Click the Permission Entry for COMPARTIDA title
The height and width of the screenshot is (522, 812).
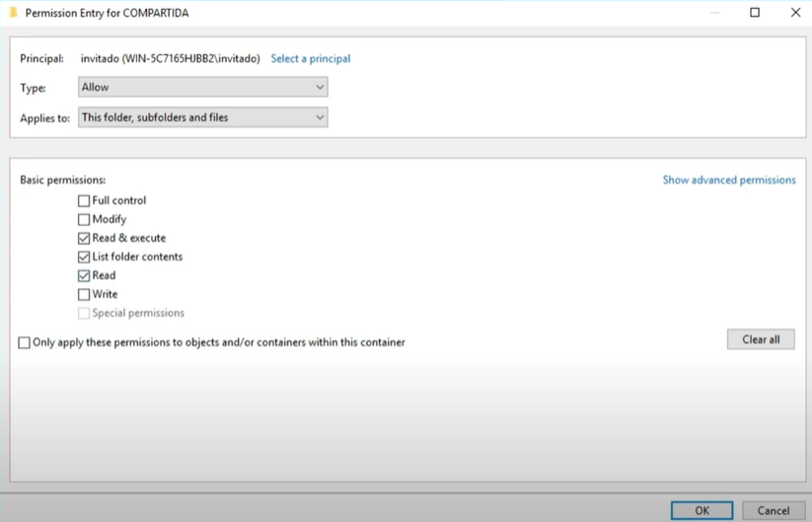[x=108, y=13]
